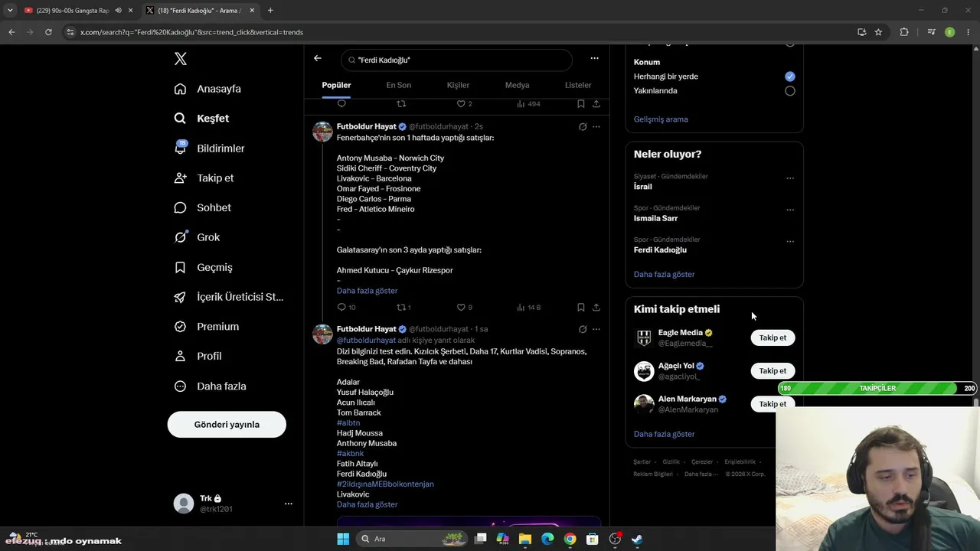The width and height of the screenshot is (980, 551).
Task: Bookmark the Fenerbahçe sales post
Action: coord(581,308)
